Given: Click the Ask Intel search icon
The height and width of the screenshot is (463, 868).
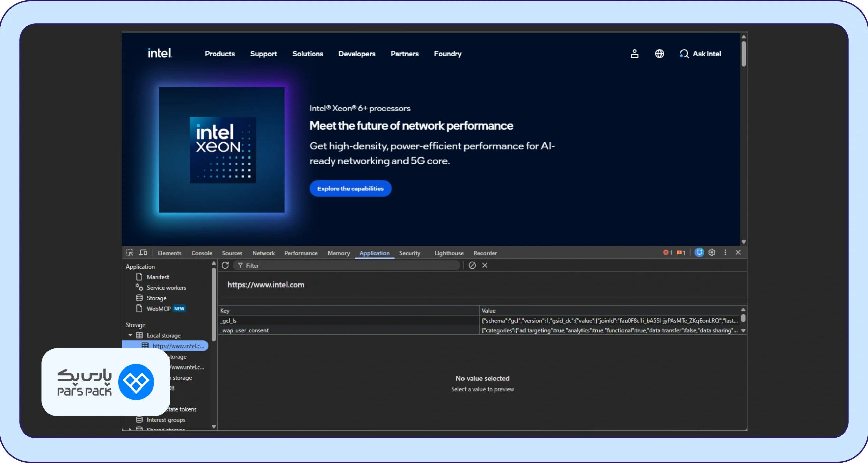Looking at the screenshot, I should point(684,54).
